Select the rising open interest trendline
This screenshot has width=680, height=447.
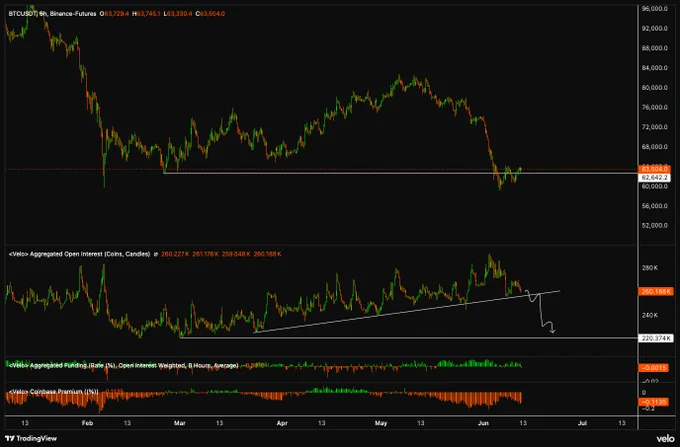[407, 311]
